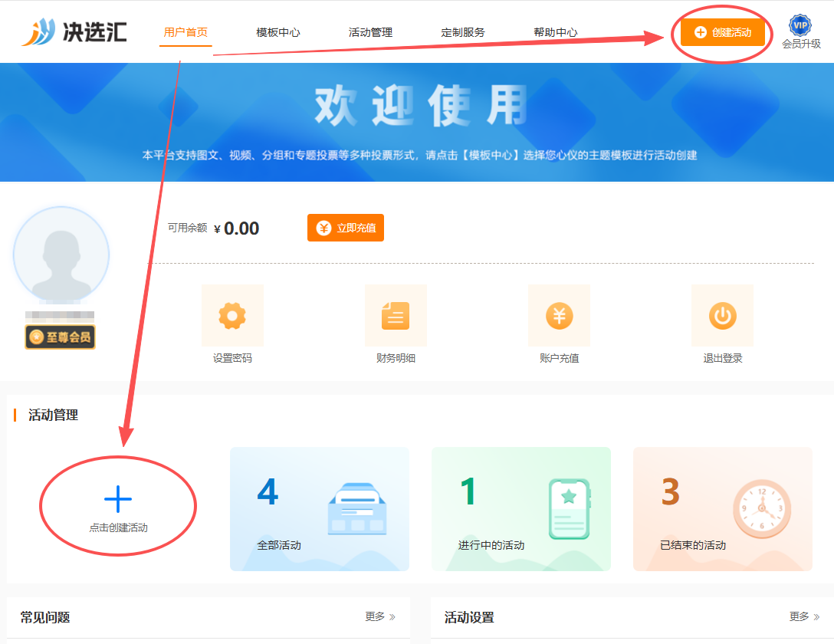
Task: Click the 决选汇 logo
Action: pyautogui.click(x=74, y=32)
